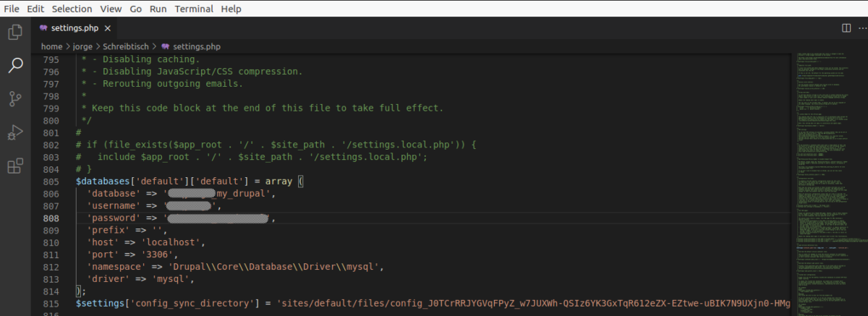The image size is (868, 316).
Task: Click line number 815 in the gutter
Action: tap(51, 302)
